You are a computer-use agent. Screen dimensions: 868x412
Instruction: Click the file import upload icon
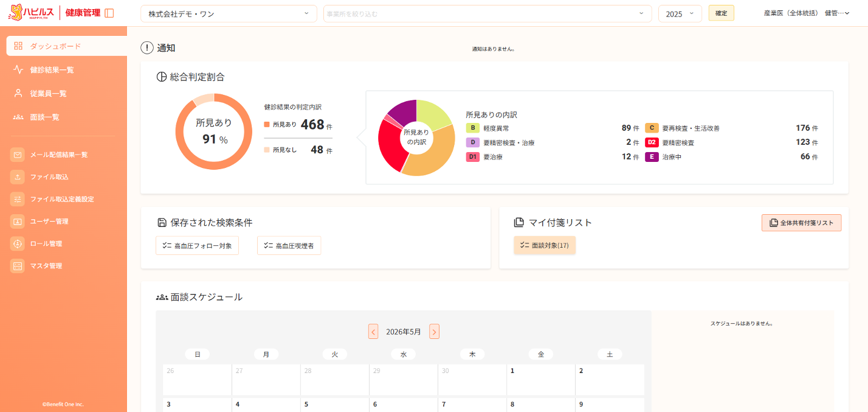(x=18, y=177)
